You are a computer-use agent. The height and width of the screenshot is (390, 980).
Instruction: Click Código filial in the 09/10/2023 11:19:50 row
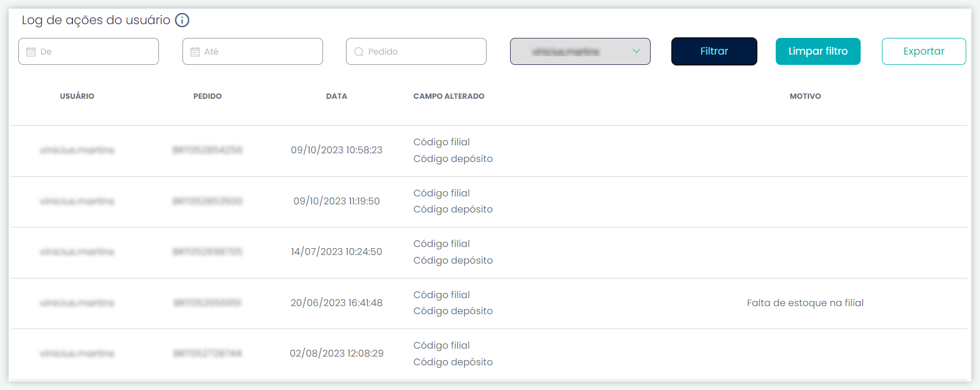pos(442,193)
